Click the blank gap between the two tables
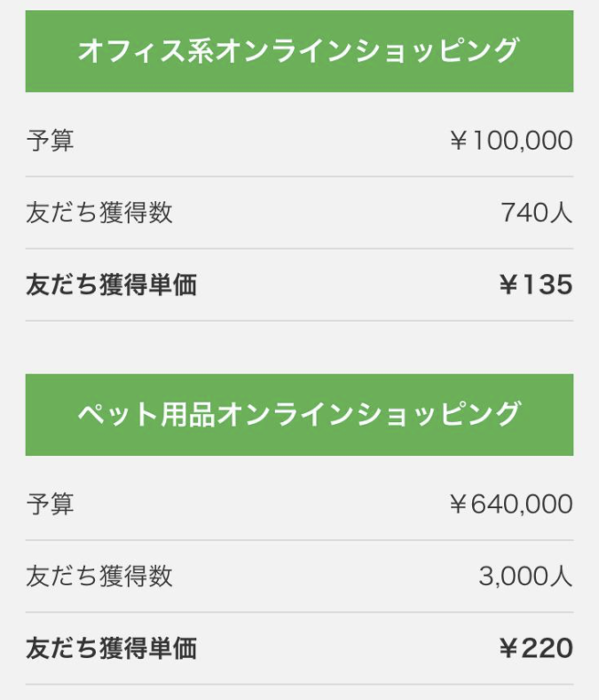Screen dimensions: 599x700 (x=299, y=347)
